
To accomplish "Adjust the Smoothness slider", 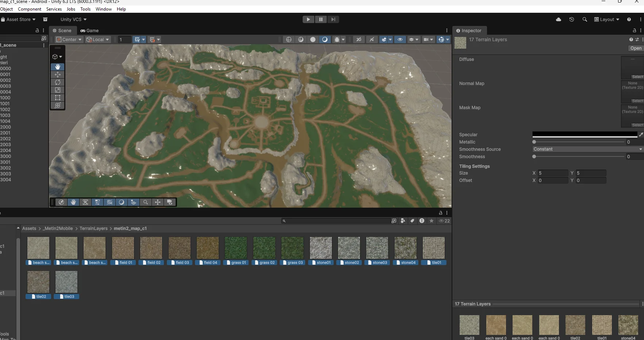I will [x=579, y=156].
